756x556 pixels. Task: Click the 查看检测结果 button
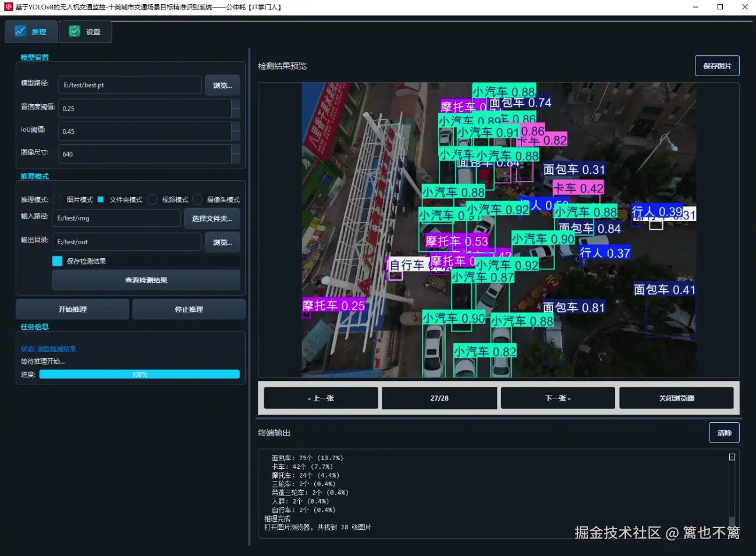click(146, 280)
